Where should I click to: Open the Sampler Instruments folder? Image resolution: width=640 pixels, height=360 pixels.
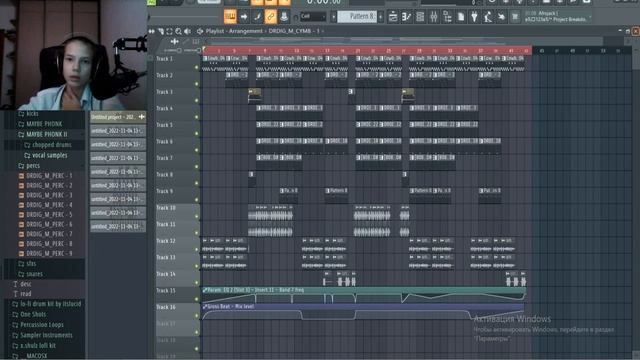(x=42, y=335)
